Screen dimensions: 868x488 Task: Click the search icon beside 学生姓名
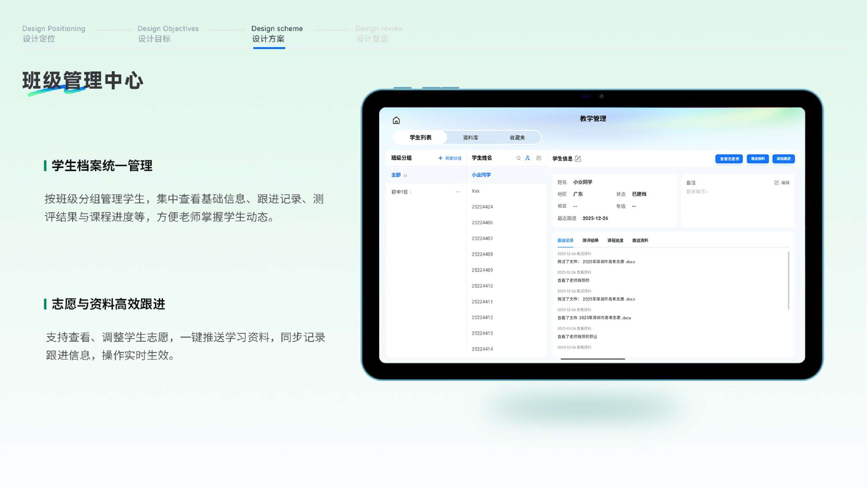[x=518, y=158]
